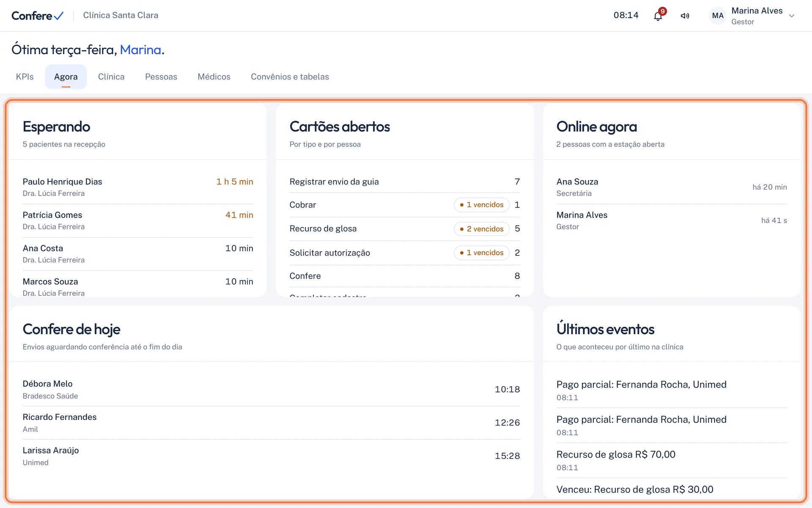
Task: Click the Cobrar row label
Action: coord(303,205)
